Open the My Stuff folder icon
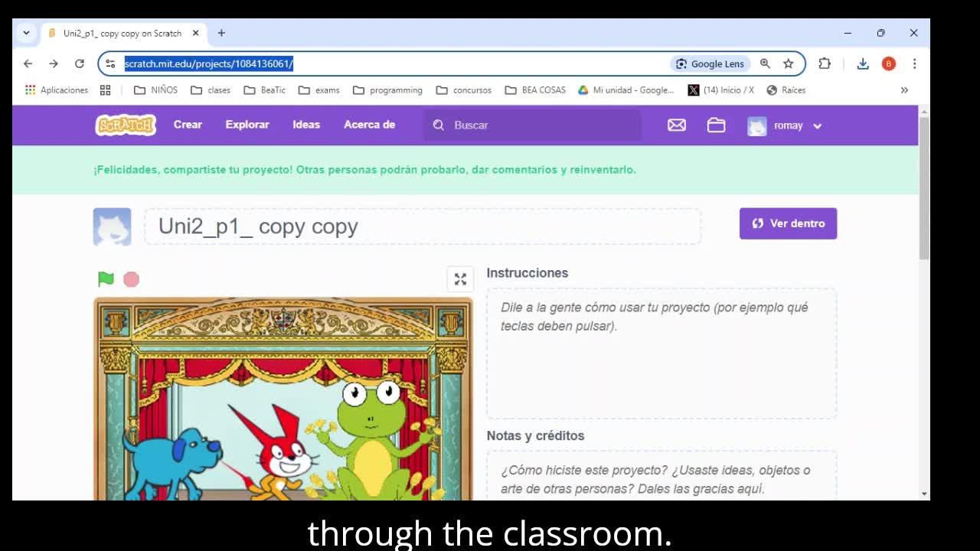980x551 pixels. [716, 125]
